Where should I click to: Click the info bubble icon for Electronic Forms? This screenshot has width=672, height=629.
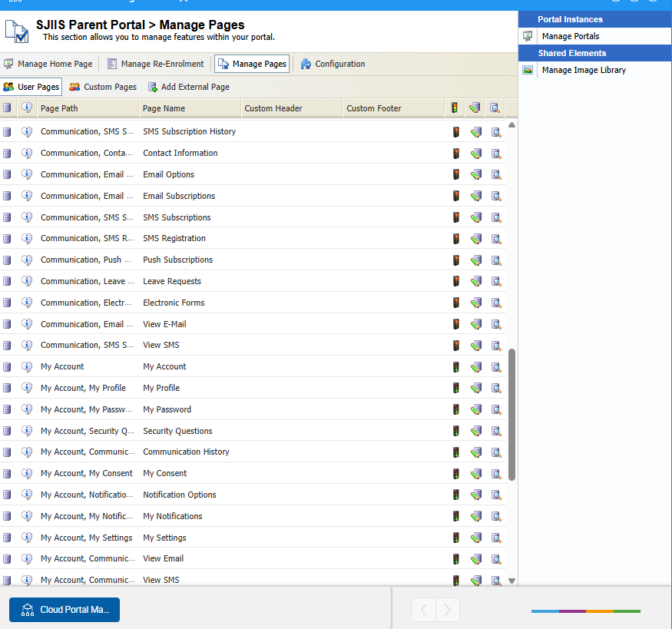coord(27,303)
